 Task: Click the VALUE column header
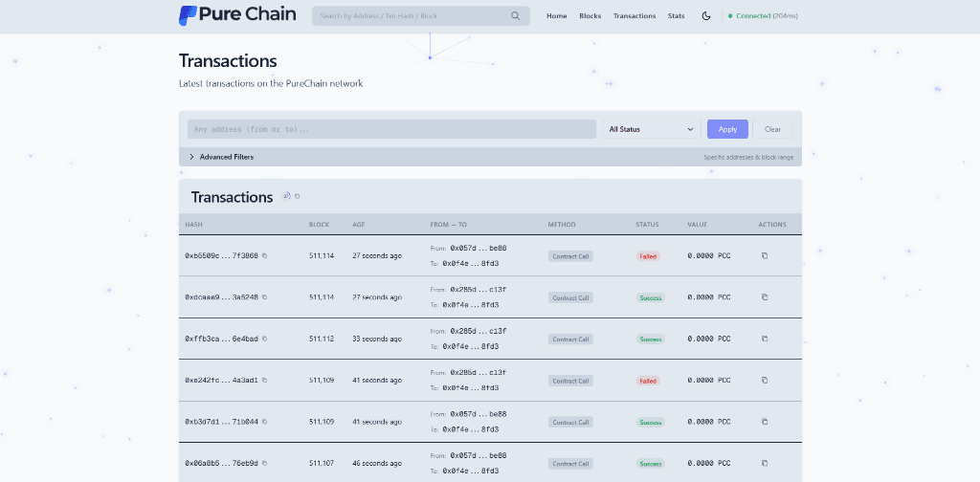pyautogui.click(x=698, y=224)
